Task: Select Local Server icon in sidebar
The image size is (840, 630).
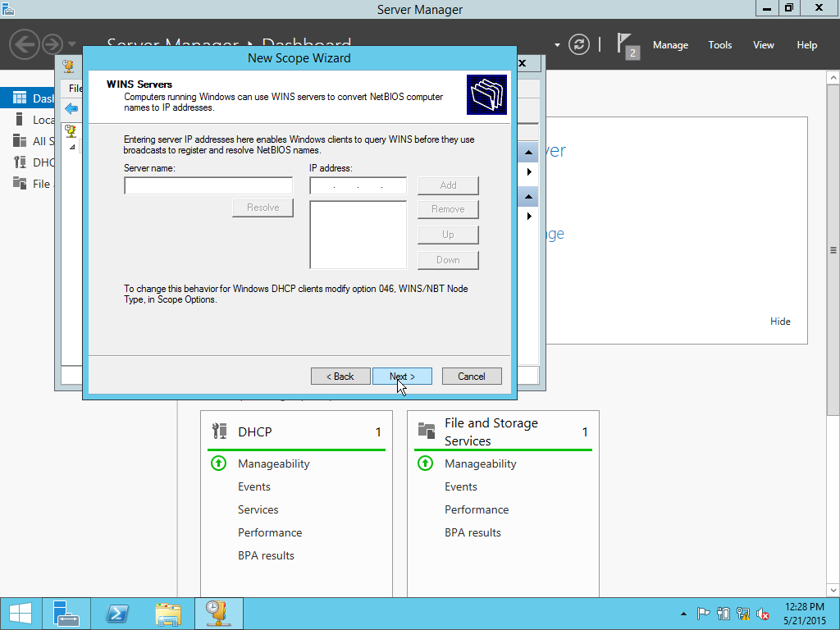Action: click(20, 120)
